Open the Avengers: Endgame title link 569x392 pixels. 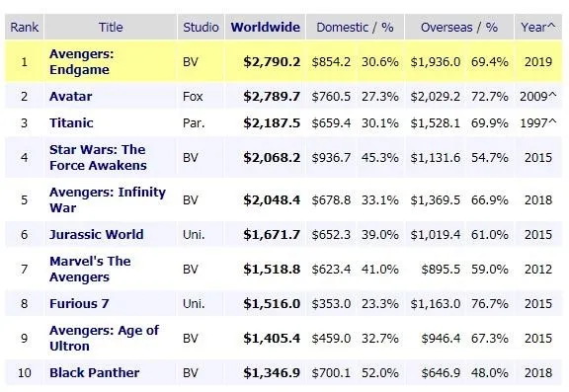(82, 61)
